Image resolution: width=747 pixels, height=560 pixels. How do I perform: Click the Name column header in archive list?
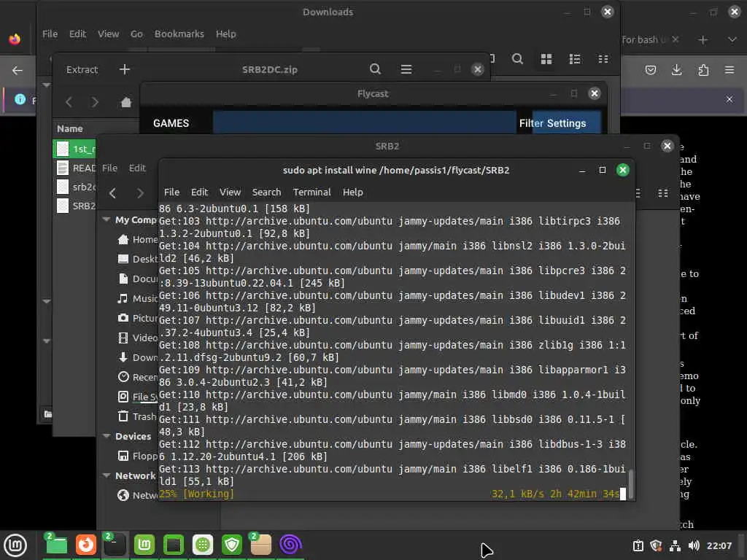[69, 128]
